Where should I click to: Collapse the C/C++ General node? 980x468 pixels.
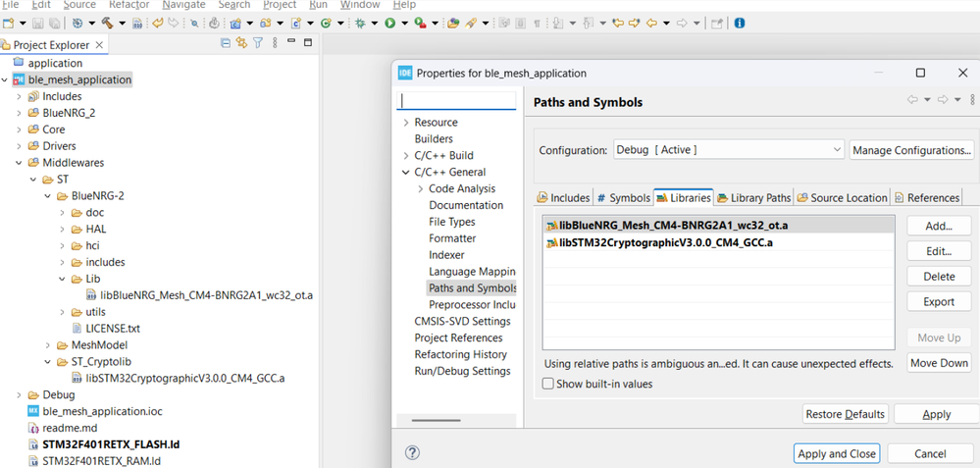406,173
